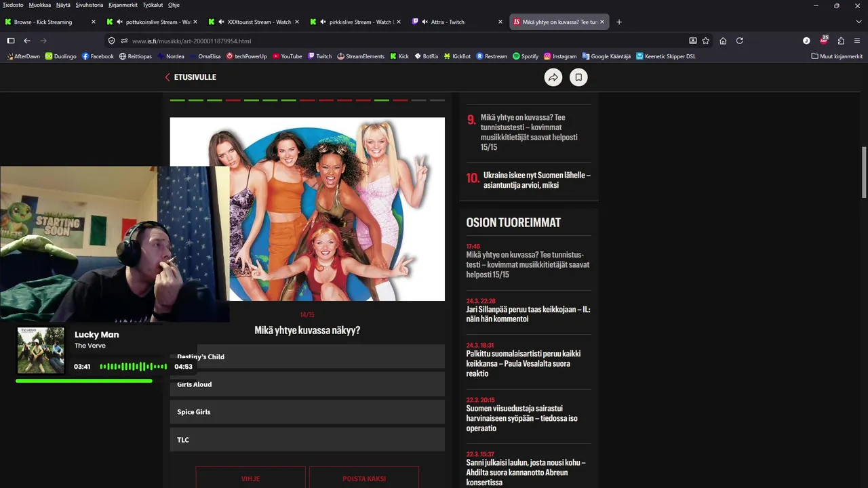Open KickBot bookmark
This screenshot has height=488, width=868.
click(x=458, y=56)
